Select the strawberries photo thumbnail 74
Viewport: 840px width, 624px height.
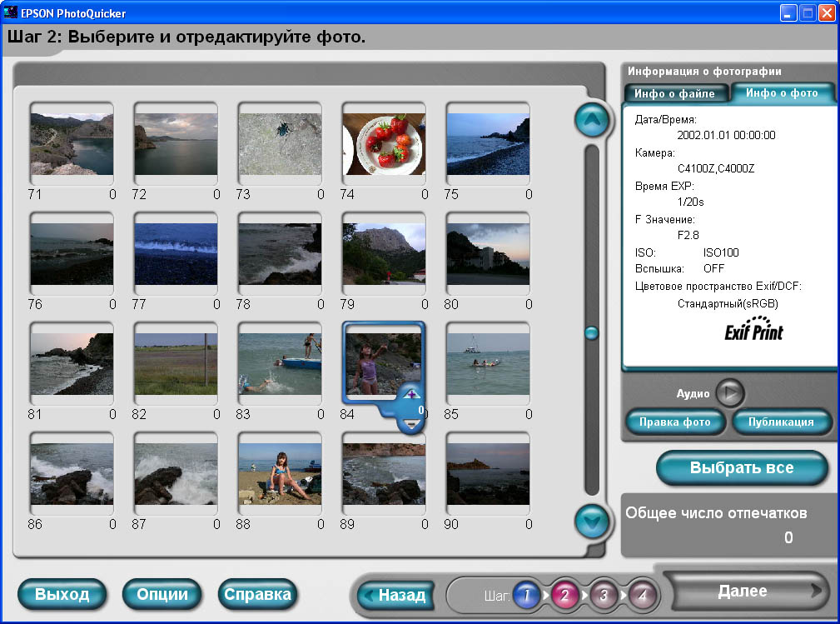click(x=384, y=144)
